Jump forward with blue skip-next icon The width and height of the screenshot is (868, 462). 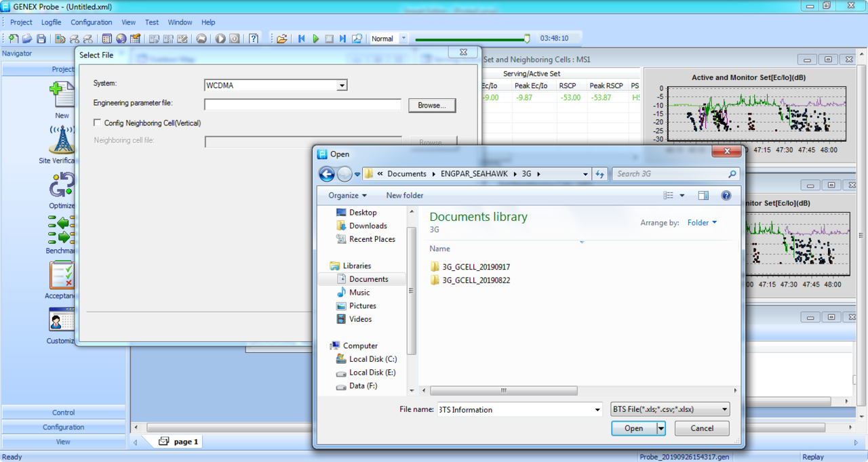[x=342, y=39]
